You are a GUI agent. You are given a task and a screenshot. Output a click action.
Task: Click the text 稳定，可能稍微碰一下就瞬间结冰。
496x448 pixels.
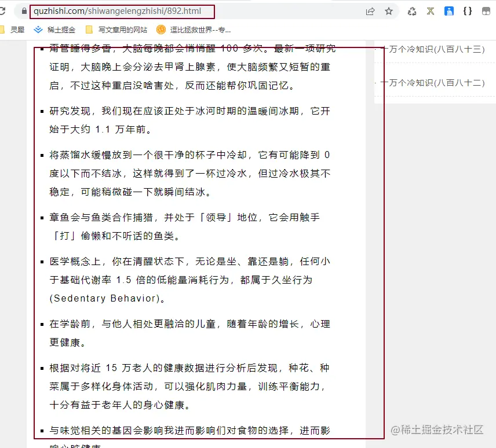click(130, 192)
